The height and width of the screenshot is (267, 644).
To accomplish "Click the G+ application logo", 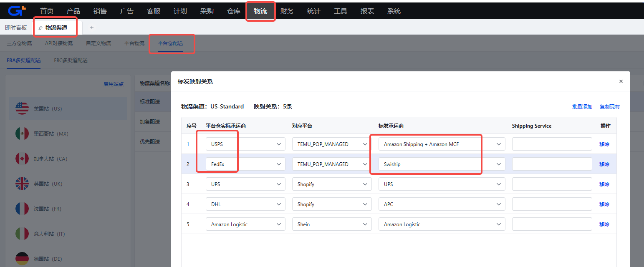I will (x=17, y=11).
